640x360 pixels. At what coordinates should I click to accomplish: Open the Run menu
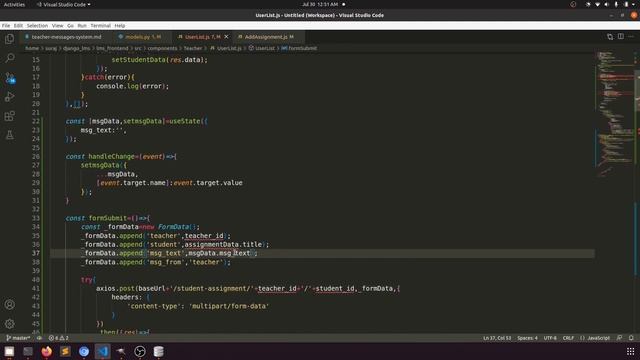click(x=82, y=25)
